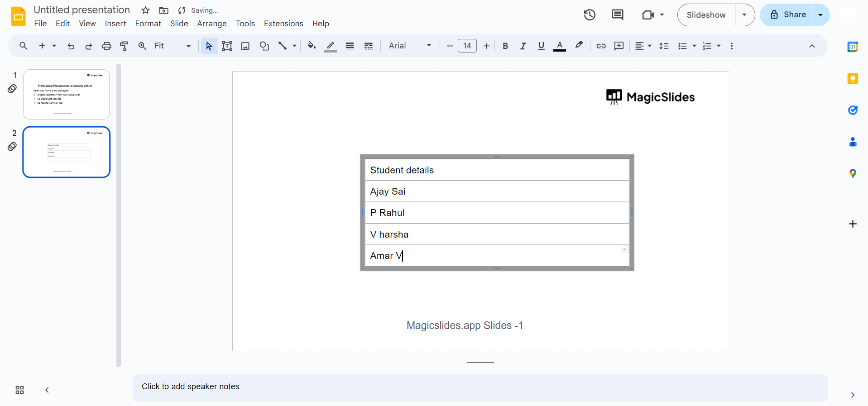Viewport: 868px width, 406px height.
Task: Open Google Keep in side panel
Action: point(853,79)
